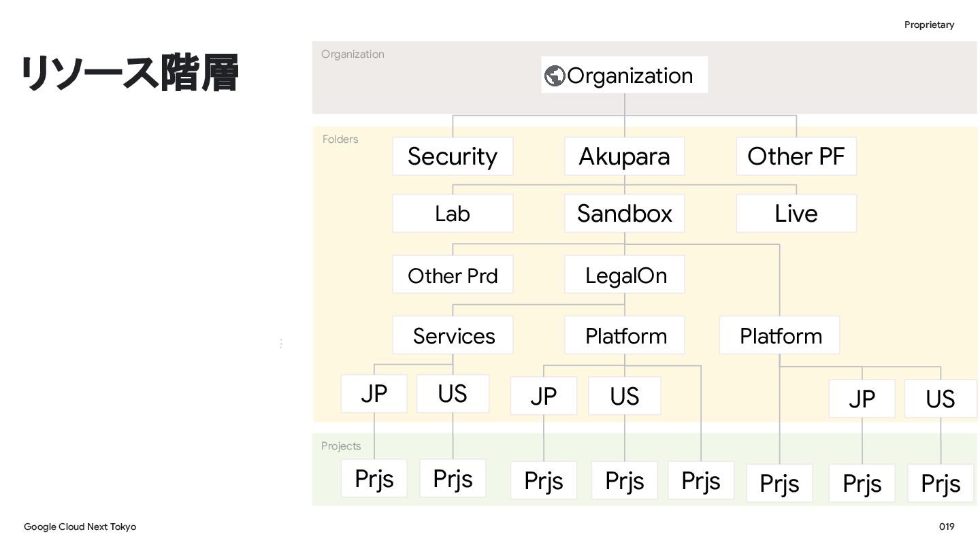Viewport: 980px width, 551px height.
Task: Select JP under the LegalOn Platform folder
Action: (544, 396)
